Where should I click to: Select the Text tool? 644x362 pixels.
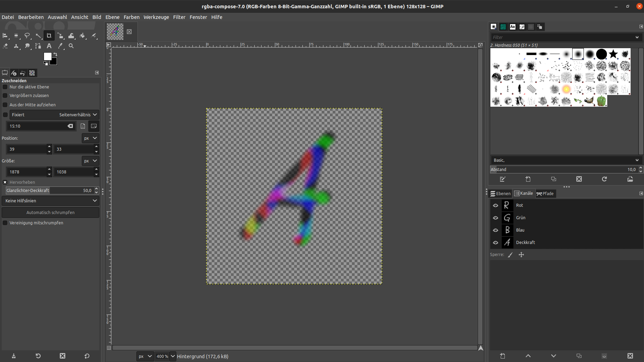[x=49, y=46]
